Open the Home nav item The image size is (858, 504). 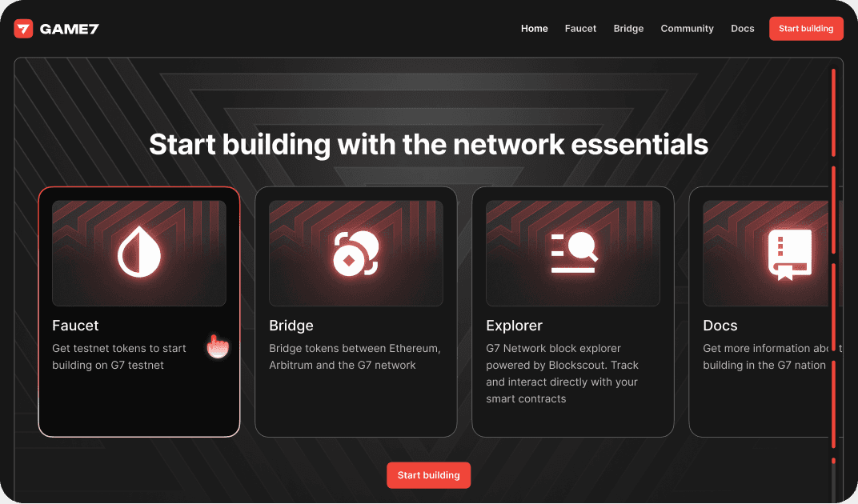pyautogui.click(x=534, y=29)
